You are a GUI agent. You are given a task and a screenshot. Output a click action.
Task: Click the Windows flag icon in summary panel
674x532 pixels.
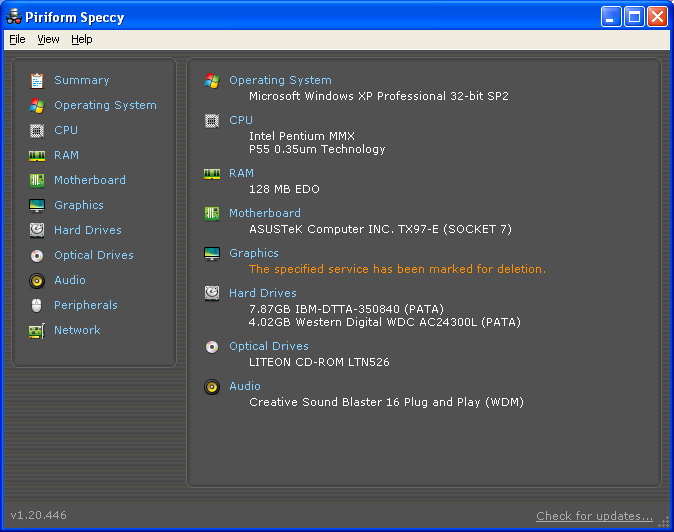tap(212, 80)
